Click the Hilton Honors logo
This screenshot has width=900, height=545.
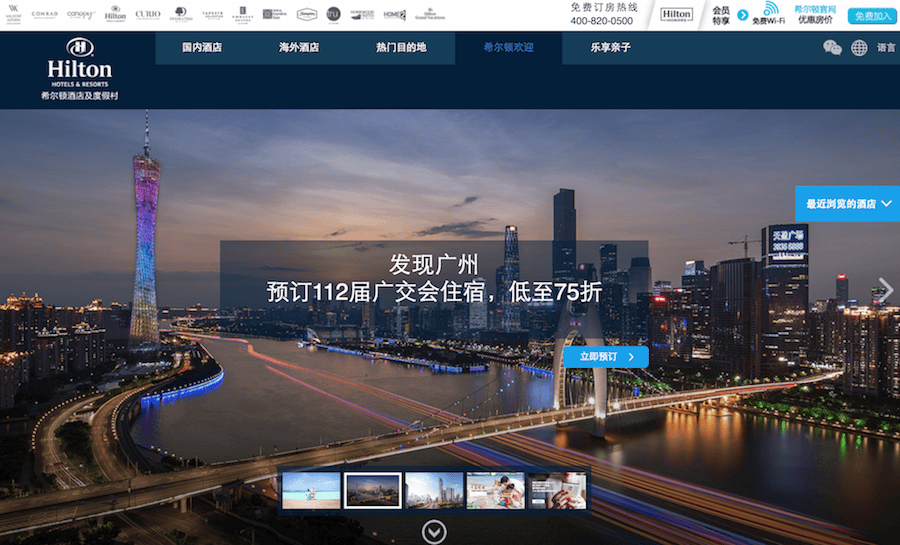click(676, 15)
